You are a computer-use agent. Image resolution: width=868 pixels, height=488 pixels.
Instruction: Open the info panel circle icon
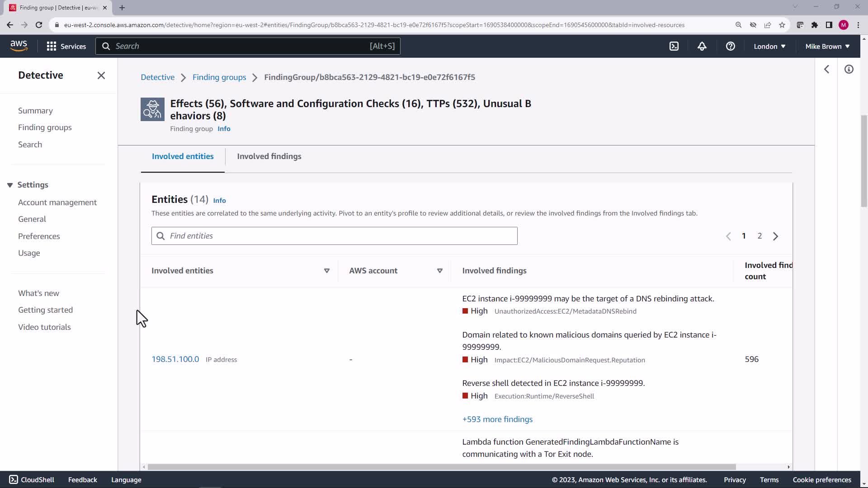click(x=849, y=69)
